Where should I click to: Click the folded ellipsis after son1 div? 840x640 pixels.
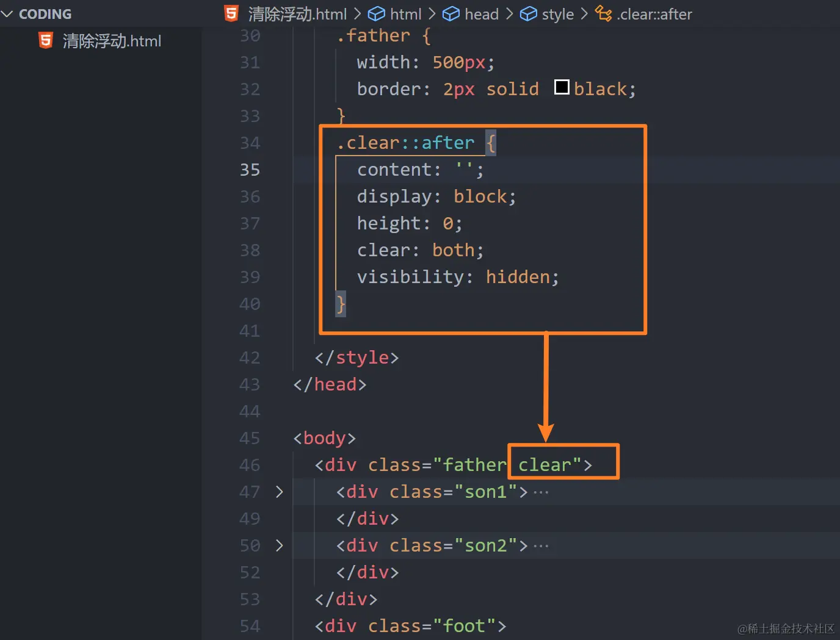click(541, 492)
